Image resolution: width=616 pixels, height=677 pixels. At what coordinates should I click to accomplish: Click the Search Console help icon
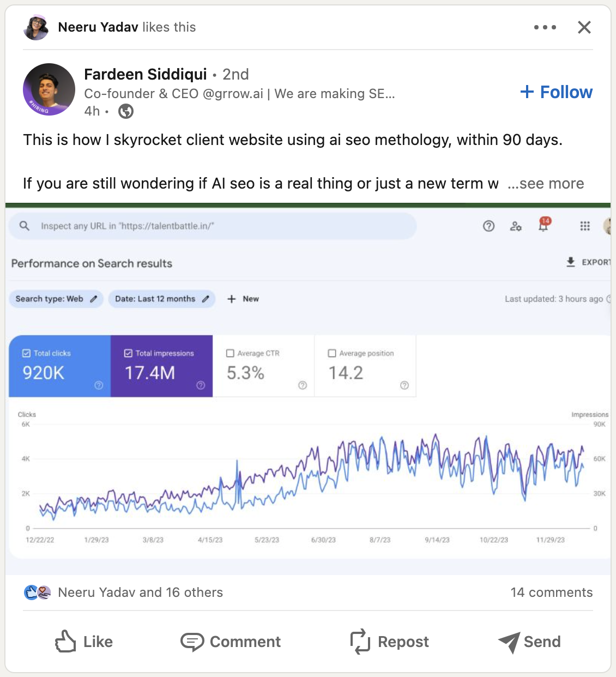pyautogui.click(x=489, y=226)
